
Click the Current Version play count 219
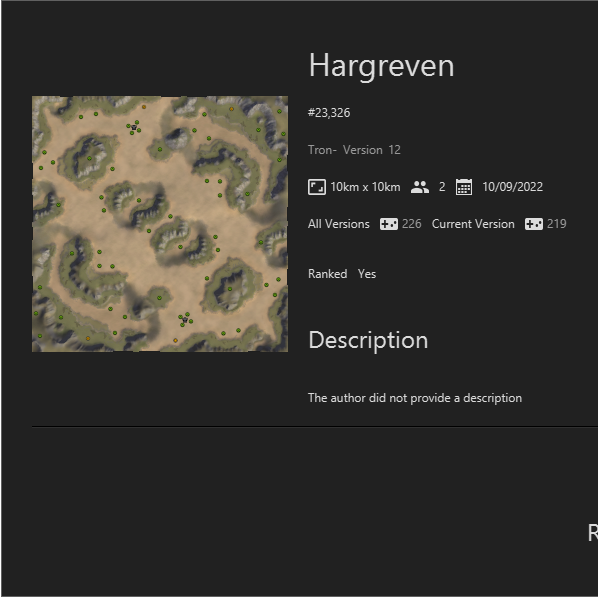pyautogui.click(x=556, y=224)
